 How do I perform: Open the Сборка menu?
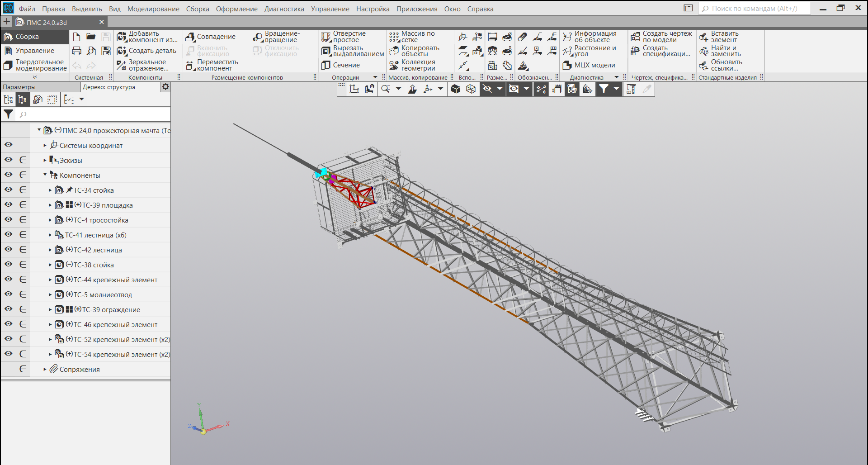tap(198, 9)
